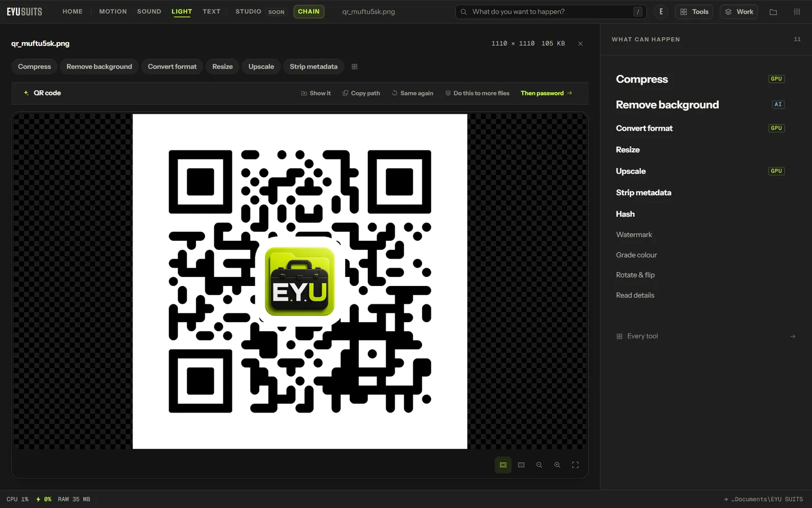The width and height of the screenshot is (812, 508).
Task: Click Do this to more files
Action: click(477, 93)
